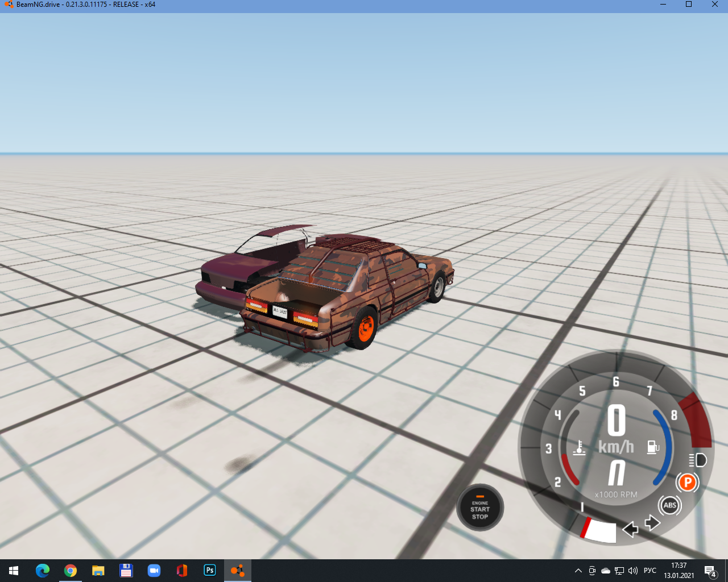Click the ABS indicator icon
Image resolution: width=728 pixels, height=582 pixels.
coord(670,505)
